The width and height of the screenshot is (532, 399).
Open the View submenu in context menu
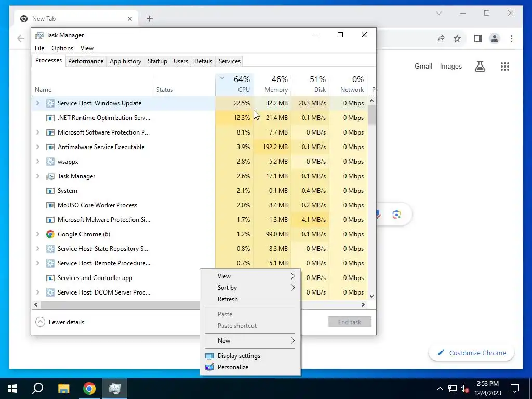coord(250,276)
